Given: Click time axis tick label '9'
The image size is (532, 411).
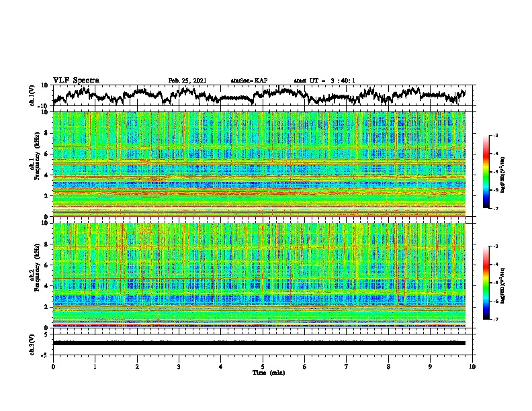Looking at the screenshot, I should point(430,367).
